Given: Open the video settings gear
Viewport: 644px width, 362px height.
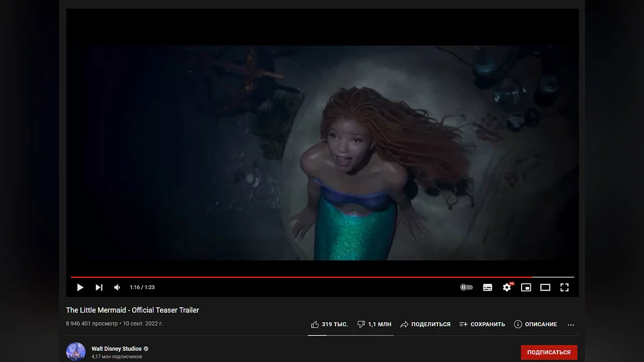Looking at the screenshot, I should point(507,287).
